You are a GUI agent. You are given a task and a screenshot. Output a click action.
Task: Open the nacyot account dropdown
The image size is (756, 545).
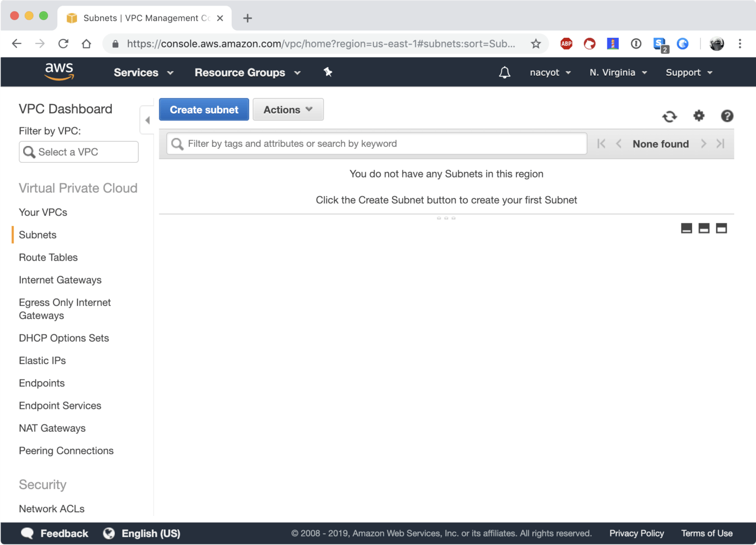coord(550,73)
